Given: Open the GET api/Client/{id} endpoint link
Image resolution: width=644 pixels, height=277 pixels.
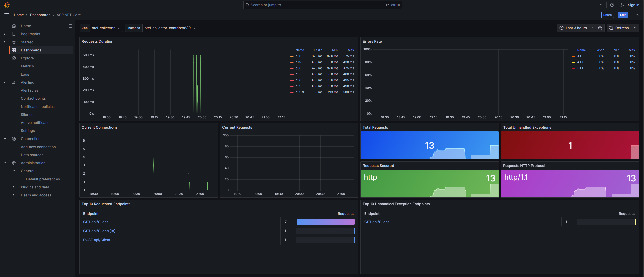Looking at the screenshot, I should (99, 231).
